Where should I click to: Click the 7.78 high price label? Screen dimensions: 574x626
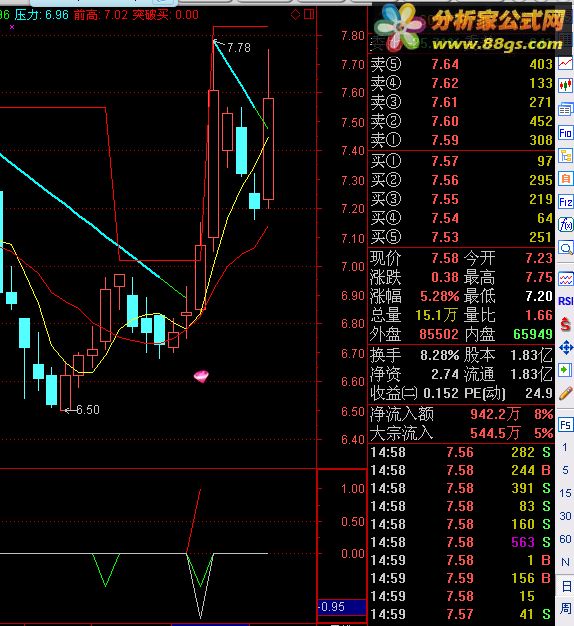(x=239, y=48)
